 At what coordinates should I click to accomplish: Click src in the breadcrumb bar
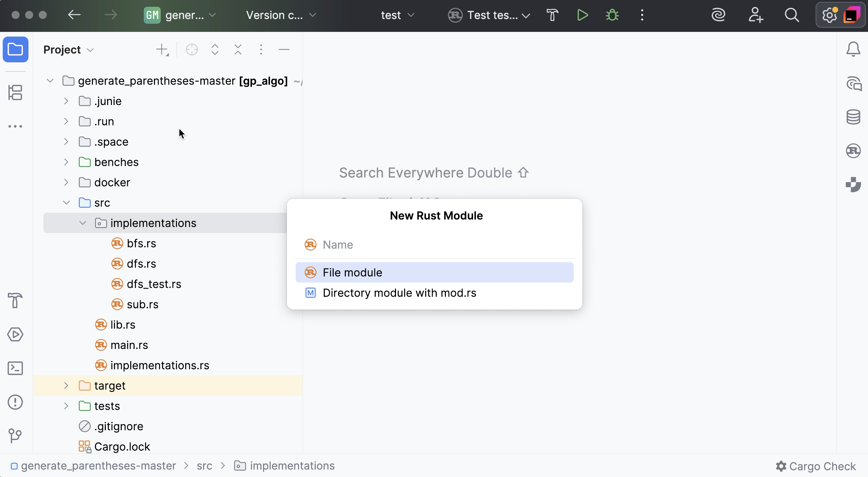(x=205, y=465)
